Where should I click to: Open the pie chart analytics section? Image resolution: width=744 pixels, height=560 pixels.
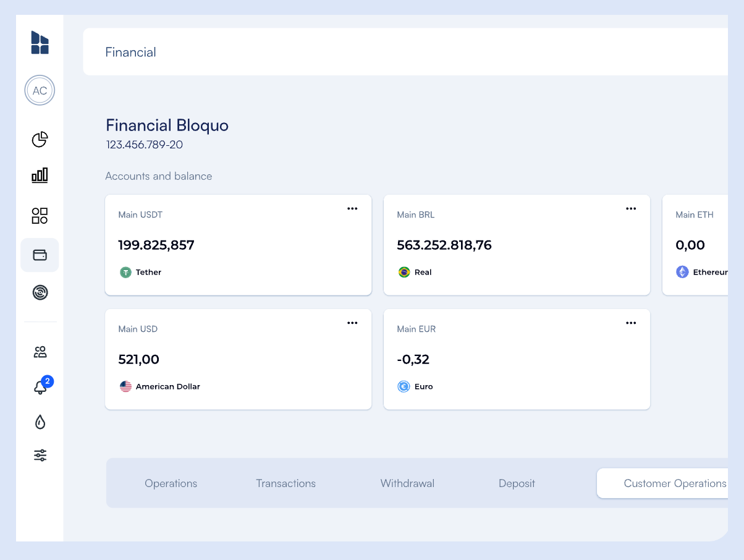point(39,140)
